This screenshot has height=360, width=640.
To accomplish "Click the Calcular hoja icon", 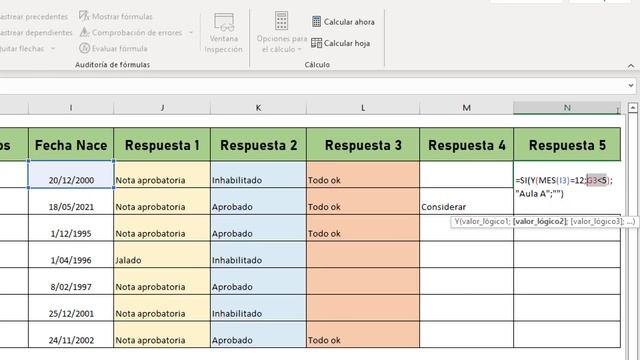I will tap(316, 43).
